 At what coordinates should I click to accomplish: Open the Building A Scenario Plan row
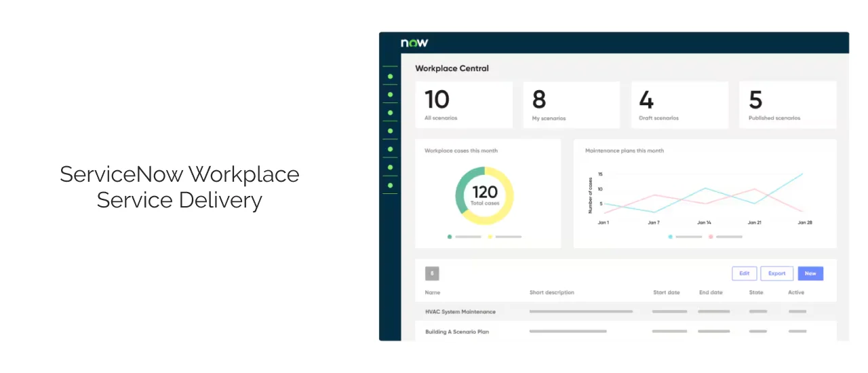[626, 332]
